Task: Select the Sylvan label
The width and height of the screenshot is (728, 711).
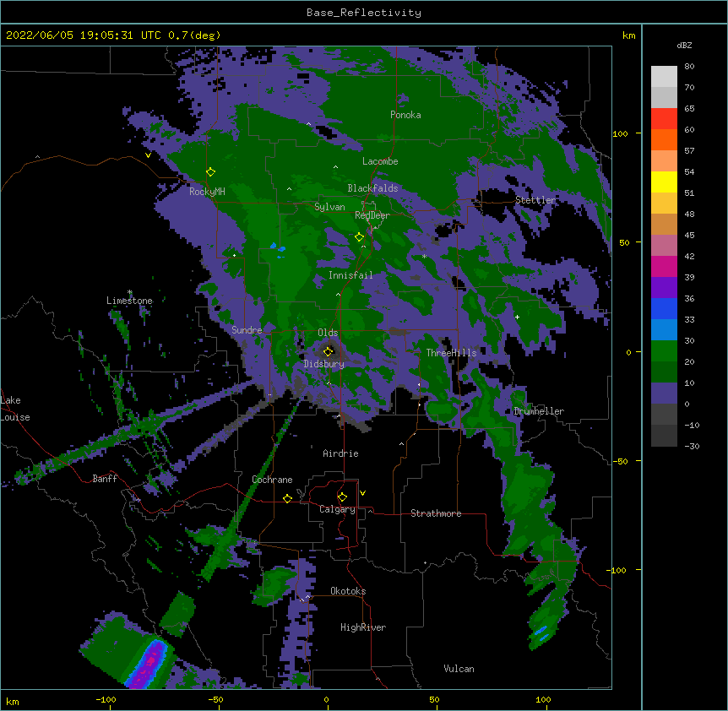Action: coord(329,207)
